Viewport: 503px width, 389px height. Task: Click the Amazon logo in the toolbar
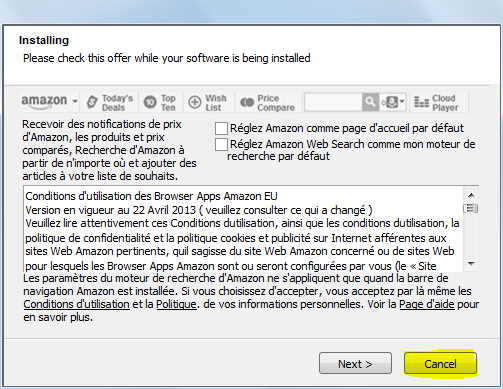(44, 102)
